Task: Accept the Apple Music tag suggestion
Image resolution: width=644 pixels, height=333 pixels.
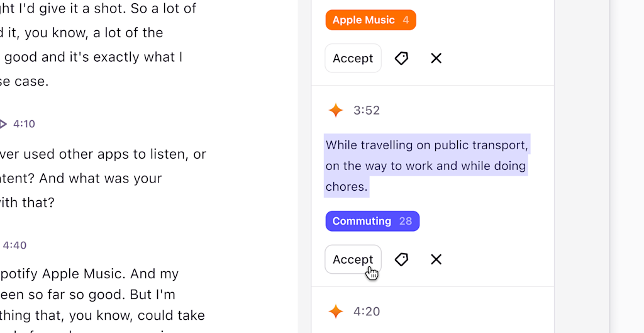Action: pos(353,59)
